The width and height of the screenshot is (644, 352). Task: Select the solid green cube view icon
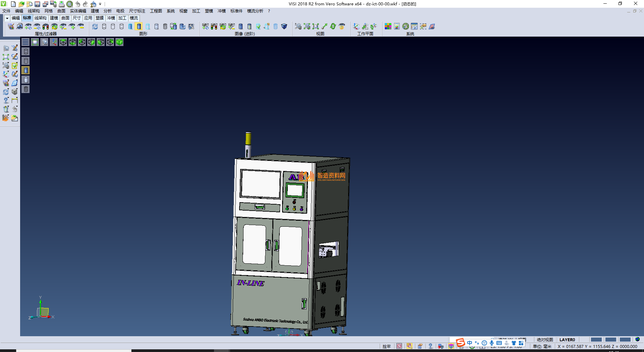tap(119, 42)
